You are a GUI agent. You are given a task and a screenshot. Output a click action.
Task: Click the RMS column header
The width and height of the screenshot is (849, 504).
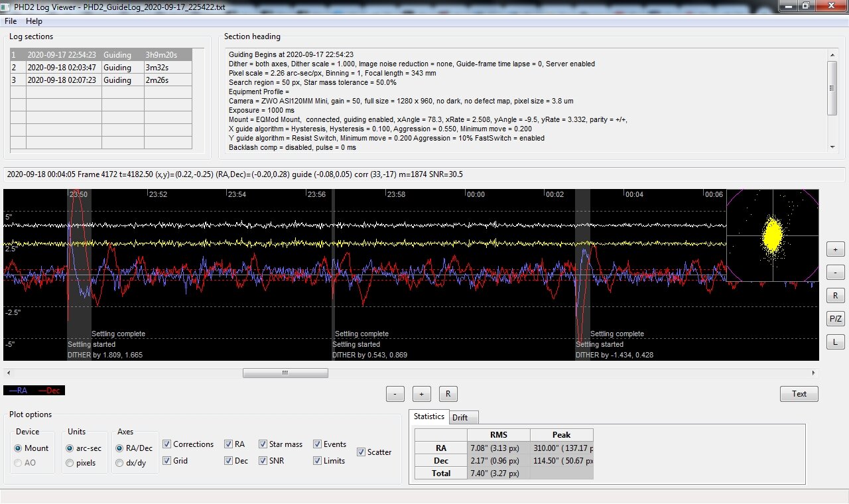pyautogui.click(x=498, y=435)
